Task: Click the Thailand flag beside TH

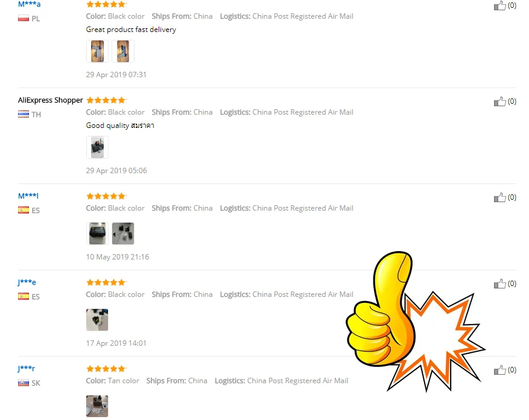Action: (24, 114)
